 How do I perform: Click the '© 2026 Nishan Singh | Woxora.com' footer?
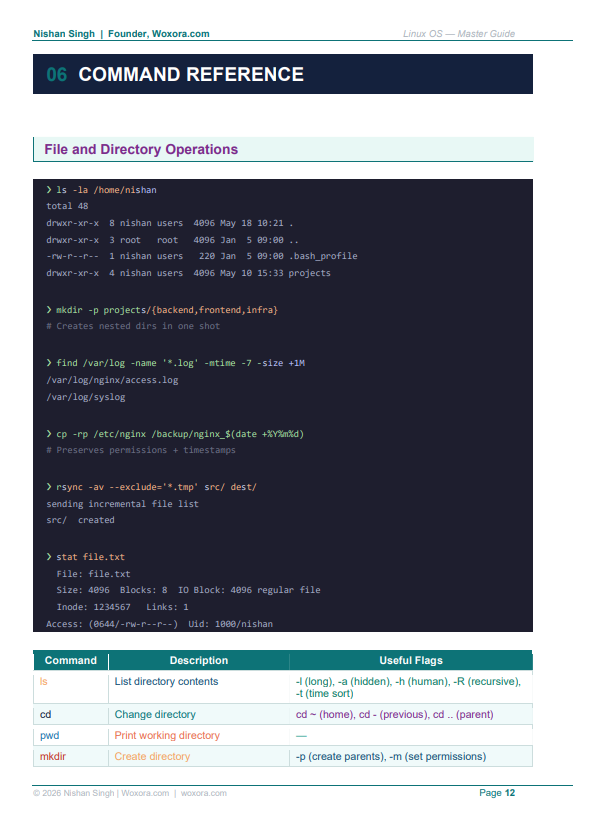click(x=101, y=793)
